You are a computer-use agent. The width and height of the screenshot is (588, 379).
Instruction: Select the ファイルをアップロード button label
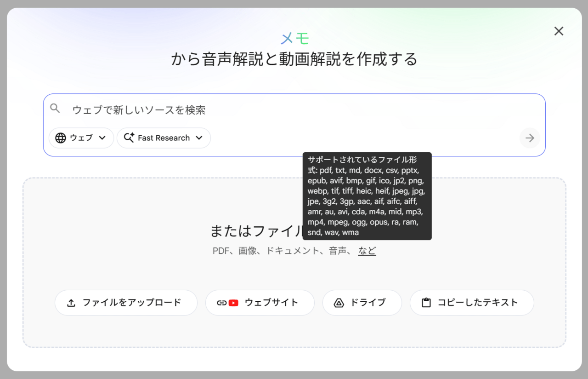(132, 303)
